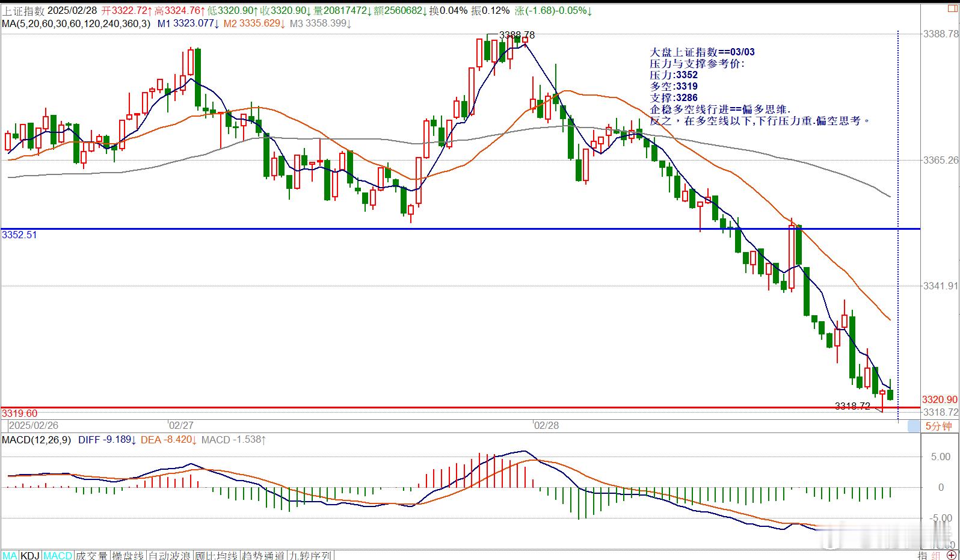Select the 九转序列 tab
The width and height of the screenshot is (960, 560).
coord(310,555)
